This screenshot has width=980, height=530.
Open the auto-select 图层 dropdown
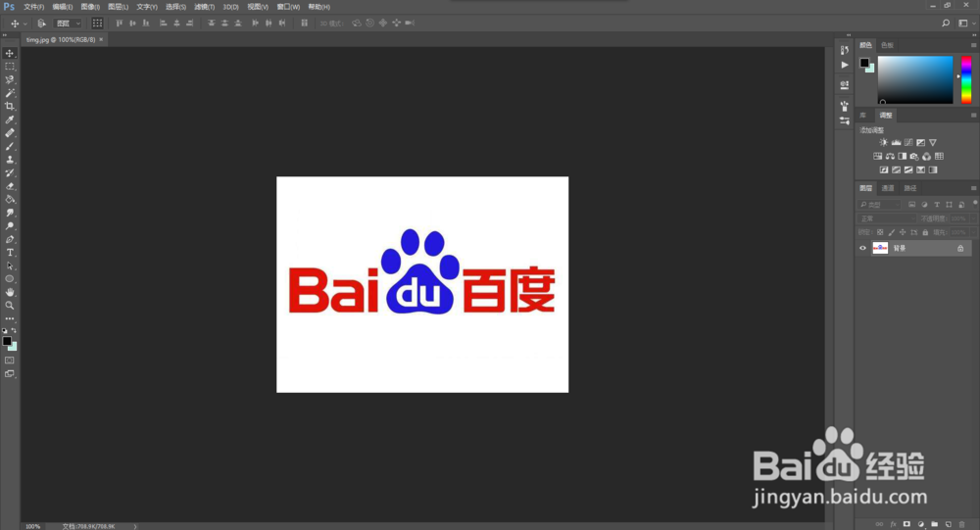coord(69,24)
